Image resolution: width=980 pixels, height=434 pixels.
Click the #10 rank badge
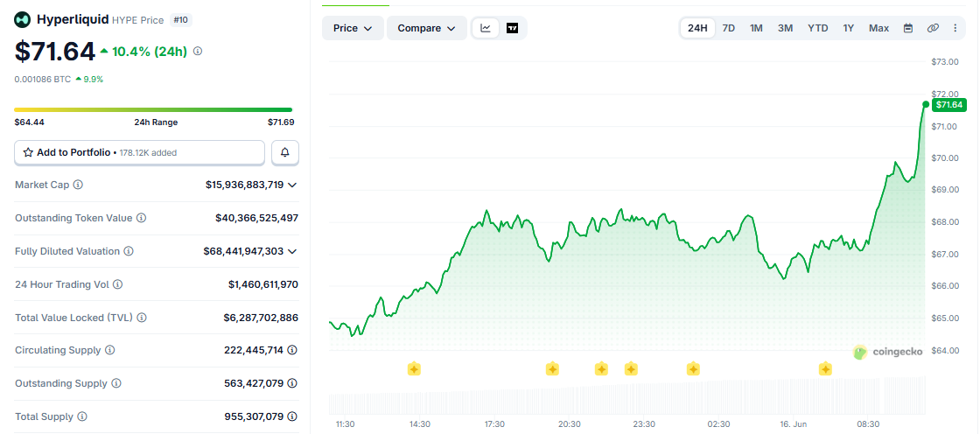tap(180, 20)
